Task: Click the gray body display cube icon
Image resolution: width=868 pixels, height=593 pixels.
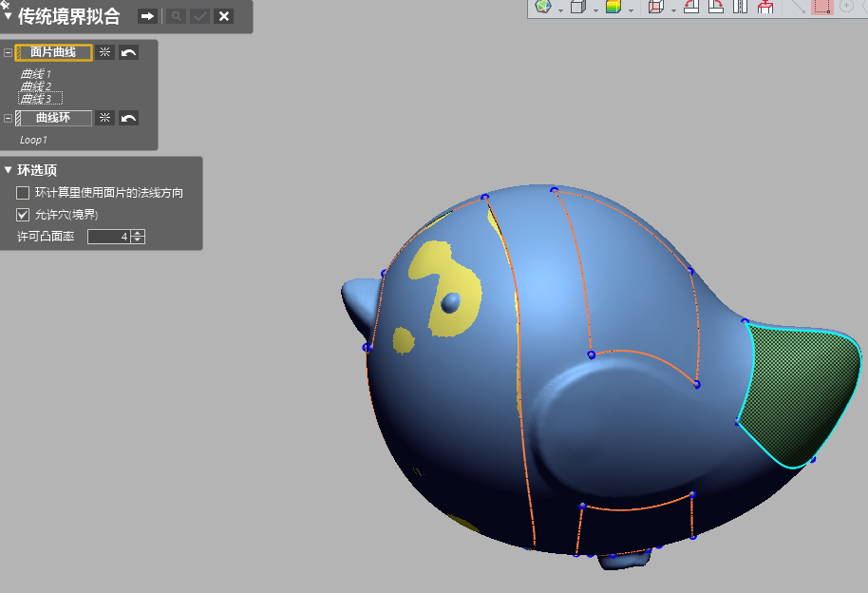Action: pos(578,6)
